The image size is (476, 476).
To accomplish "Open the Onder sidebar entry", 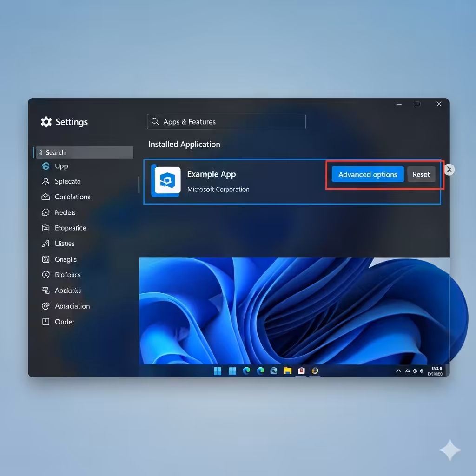I will tap(58, 322).
